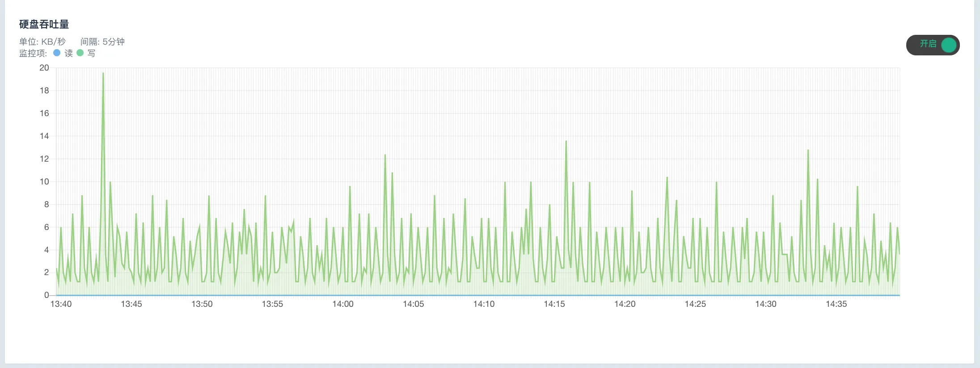Click the 单位: KB/秒 label
The height and width of the screenshot is (368, 980).
[42, 42]
